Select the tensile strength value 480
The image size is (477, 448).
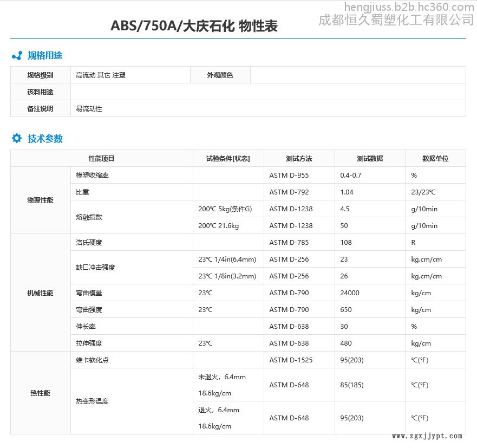346,343
